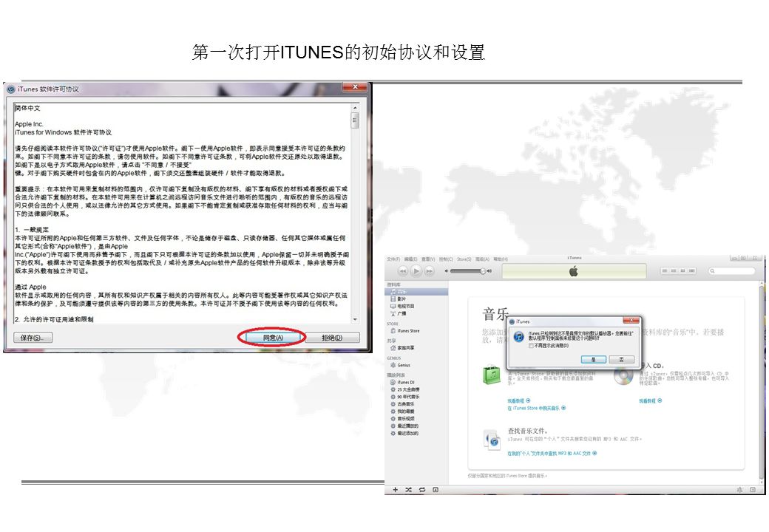Click 同意(A) in the license agreement dialog
The width and height of the screenshot is (769, 532).
coord(273,338)
